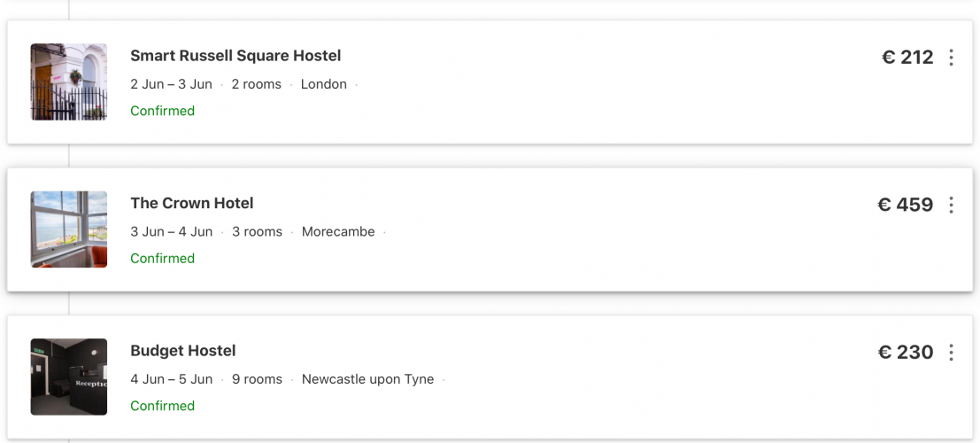This screenshot has width=980, height=443.
Task: Open the Smart Russell Square Hostel title
Action: pyautogui.click(x=235, y=56)
